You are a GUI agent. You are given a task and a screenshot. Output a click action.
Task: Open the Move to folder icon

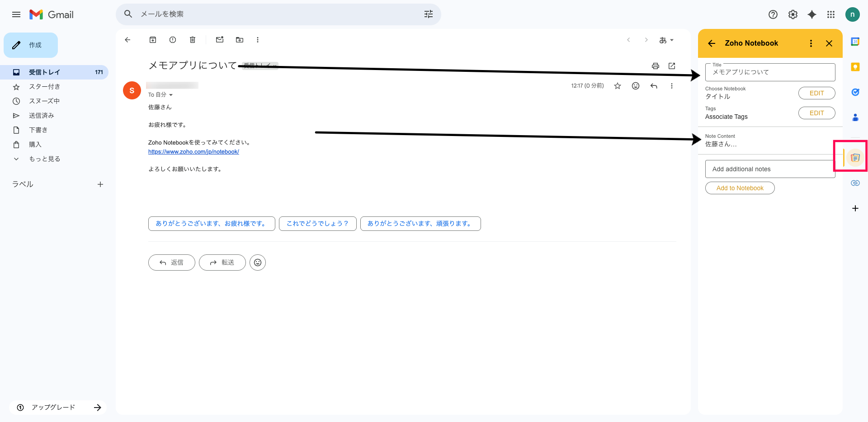(240, 40)
